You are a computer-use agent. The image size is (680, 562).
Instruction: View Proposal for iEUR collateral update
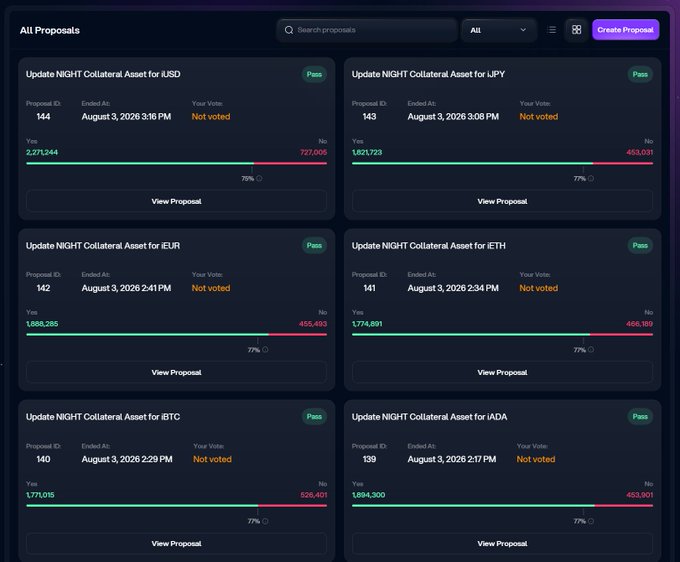(x=177, y=372)
